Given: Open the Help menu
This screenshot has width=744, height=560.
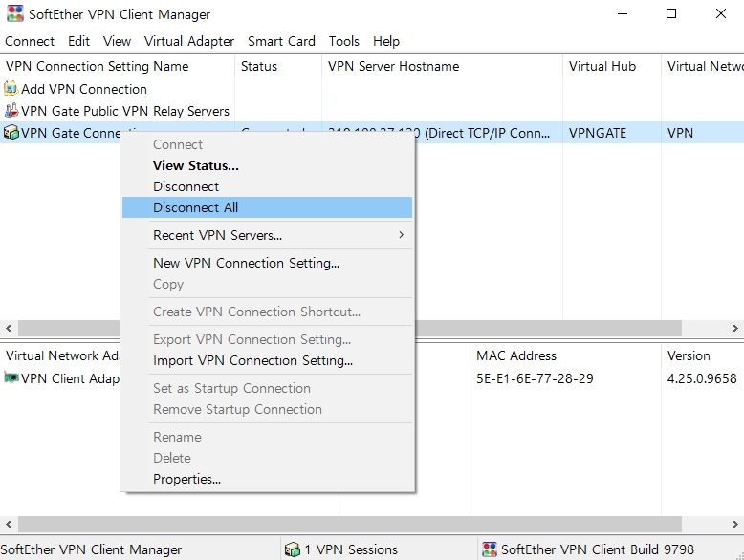Looking at the screenshot, I should pos(386,41).
